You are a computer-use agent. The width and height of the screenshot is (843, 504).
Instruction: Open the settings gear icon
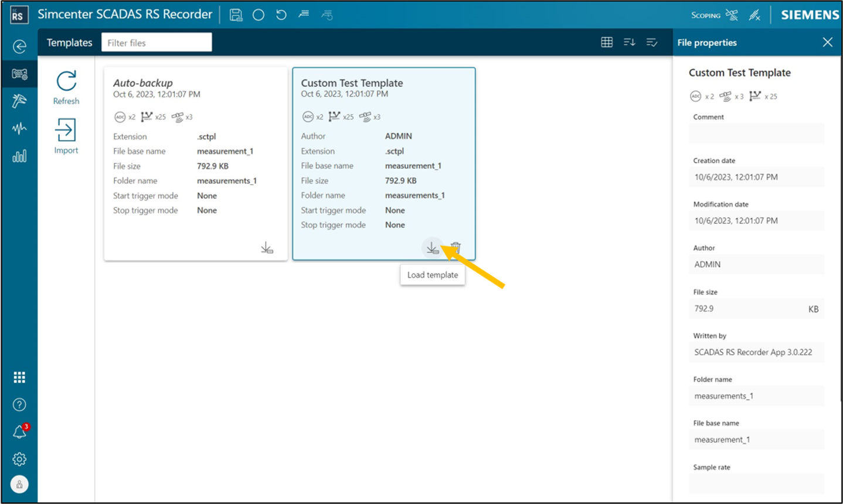(x=19, y=459)
